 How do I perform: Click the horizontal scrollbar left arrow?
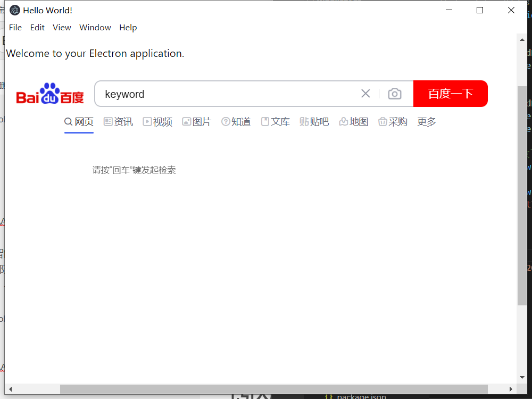(11, 389)
